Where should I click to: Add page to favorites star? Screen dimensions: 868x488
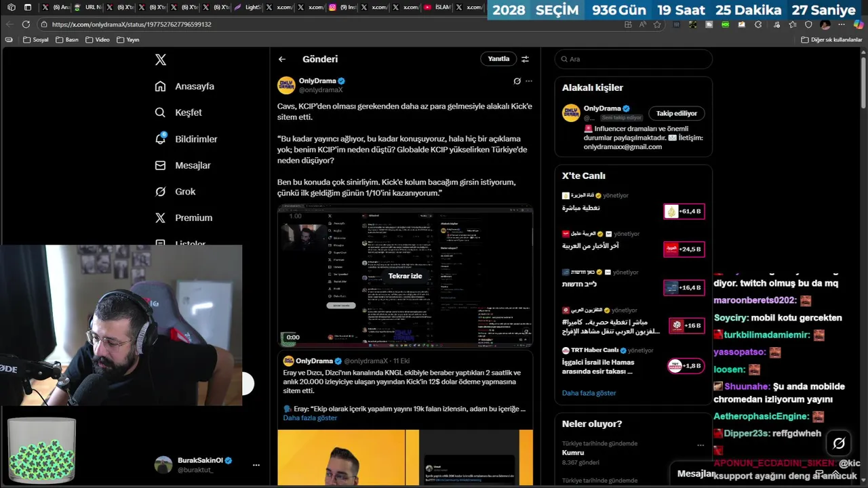tap(657, 24)
